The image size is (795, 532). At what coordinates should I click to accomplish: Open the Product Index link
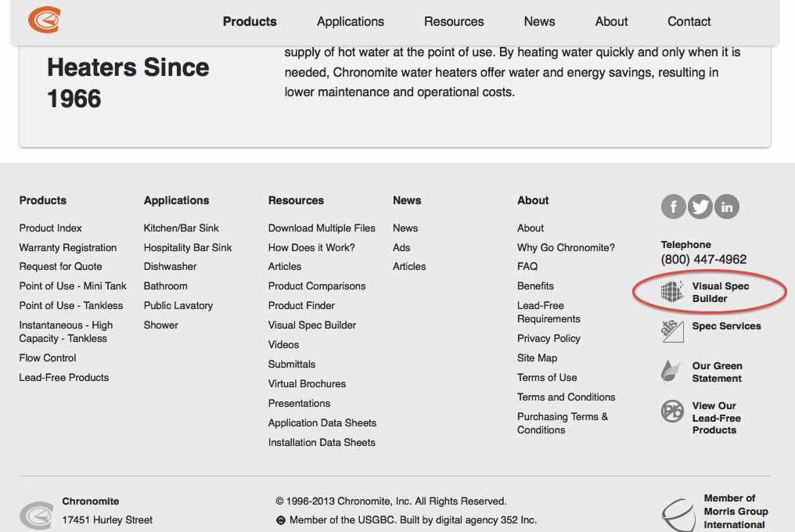point(50,228)
